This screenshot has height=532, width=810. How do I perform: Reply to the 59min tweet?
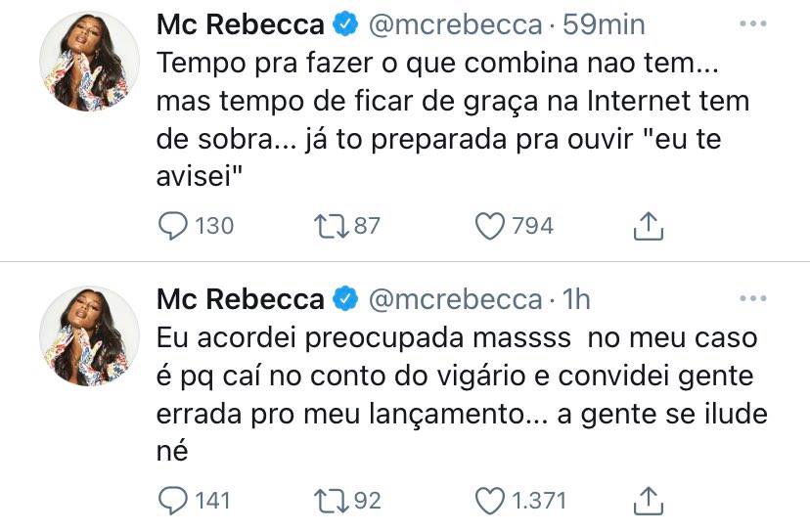click(173, 226)
